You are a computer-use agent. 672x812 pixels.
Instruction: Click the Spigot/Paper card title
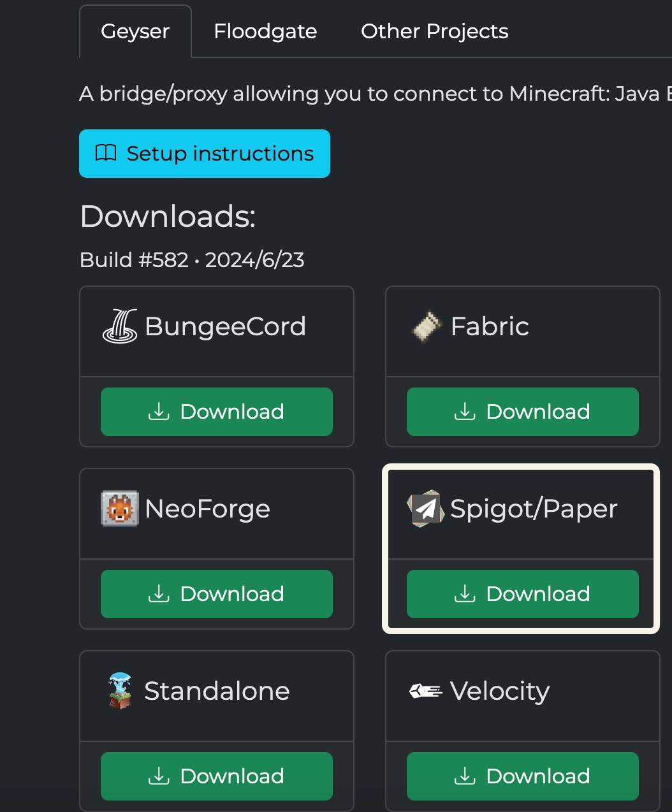[x=534, y=509]
